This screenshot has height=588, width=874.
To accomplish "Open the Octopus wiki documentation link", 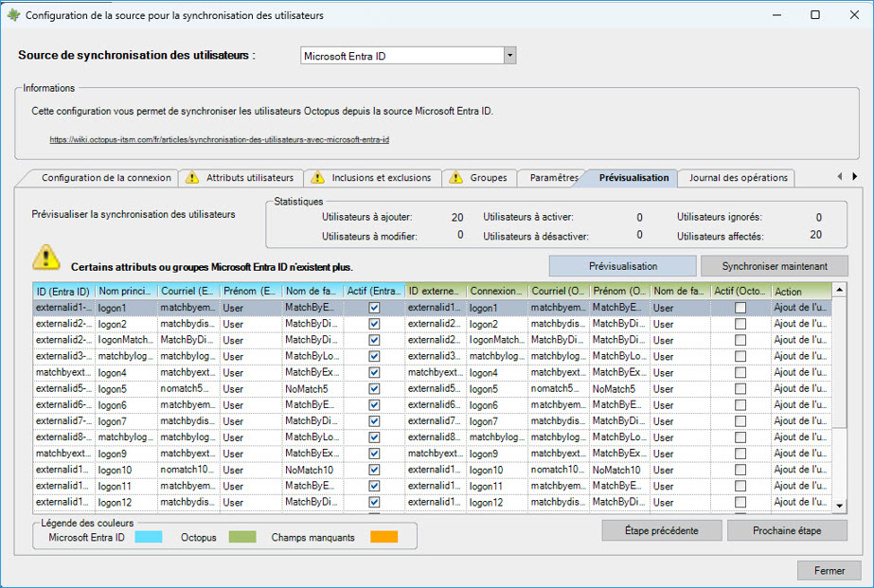I will pos(220,139).
